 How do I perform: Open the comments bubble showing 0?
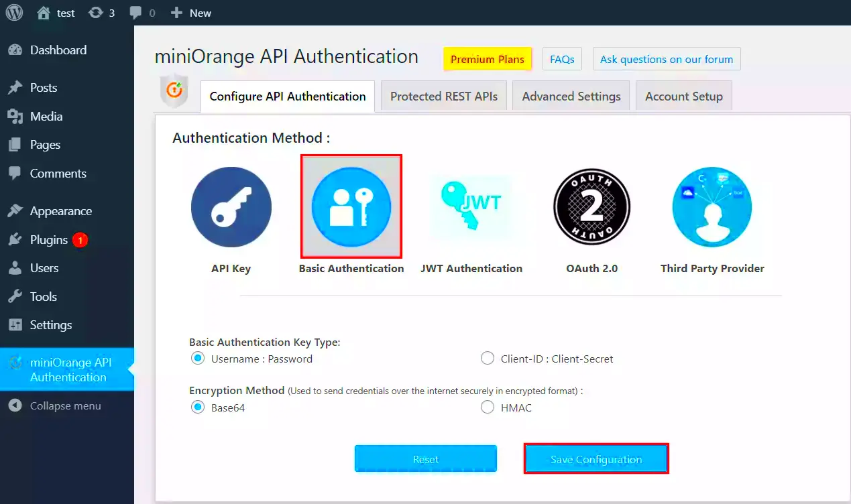[135, 13]
